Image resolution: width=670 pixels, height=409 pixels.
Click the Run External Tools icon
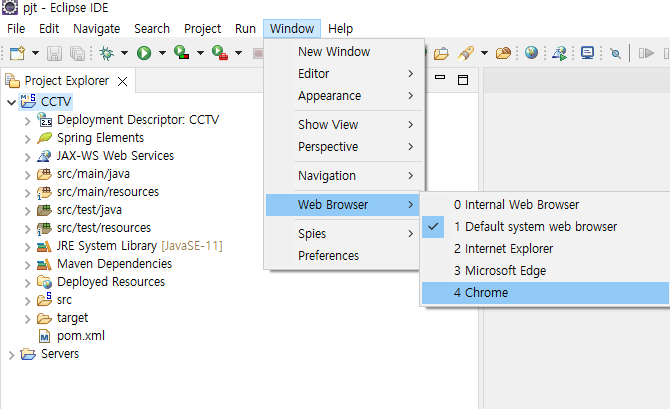point(220,53)
